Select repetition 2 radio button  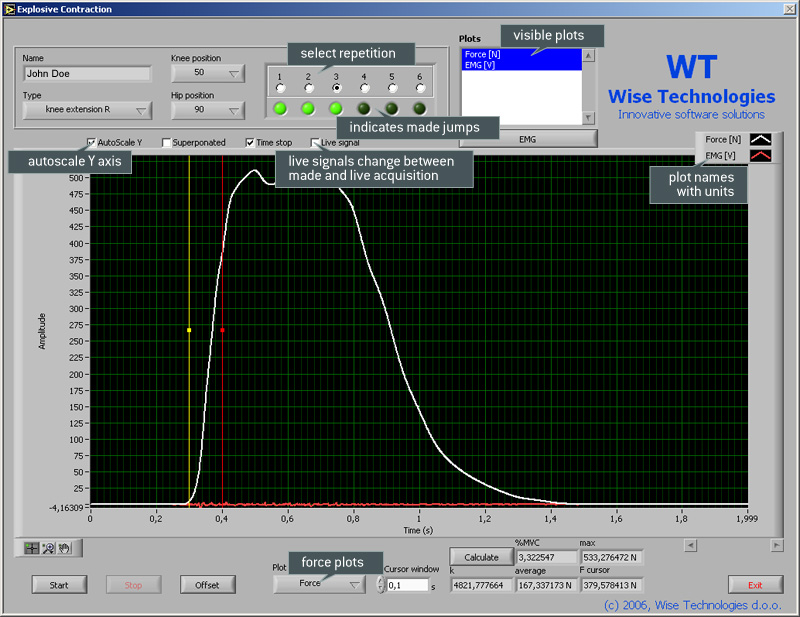coord(308,88)
